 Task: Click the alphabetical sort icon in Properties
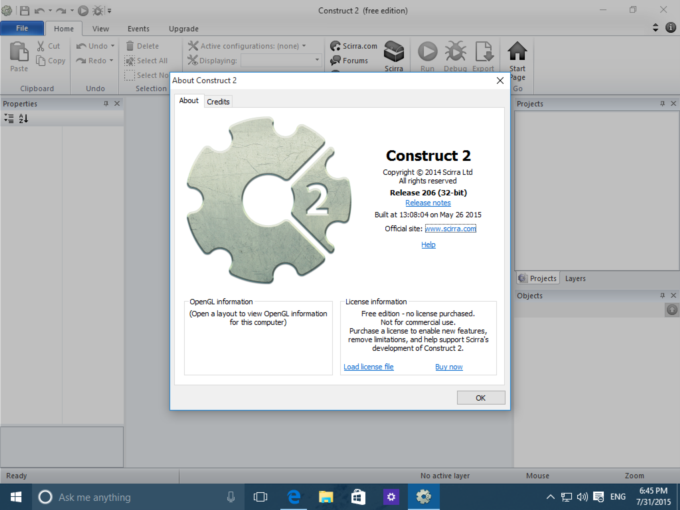click(x=23, y=118)
